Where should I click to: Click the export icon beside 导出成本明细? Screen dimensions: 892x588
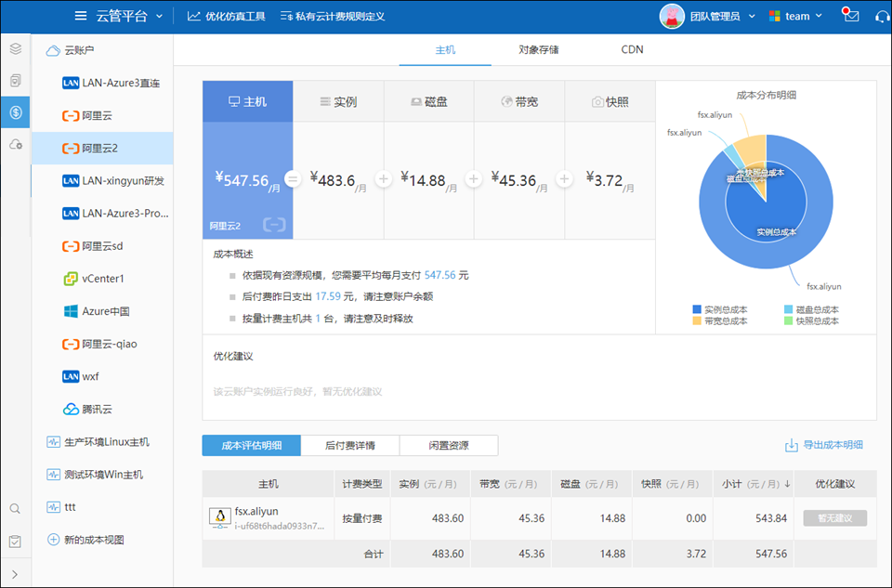(792, 446)
